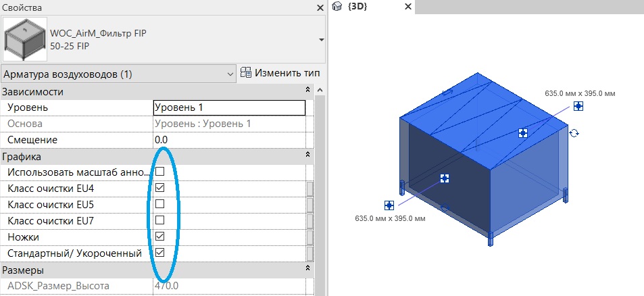The width and height of the screenshot is (644, 296).
Task: Collapse the Графика properties group
Action: tap(309, 156)
